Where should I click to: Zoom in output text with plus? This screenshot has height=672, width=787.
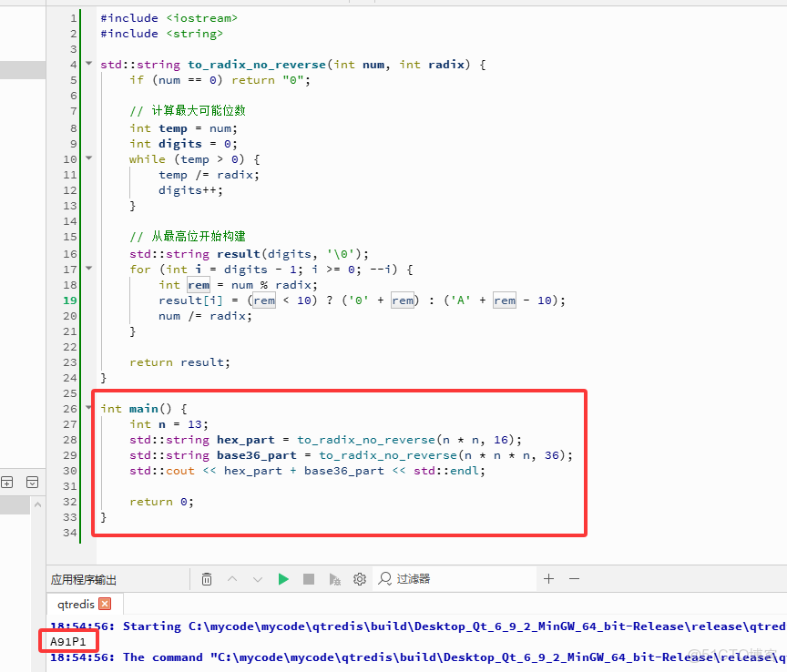click(x=548, y=578)
